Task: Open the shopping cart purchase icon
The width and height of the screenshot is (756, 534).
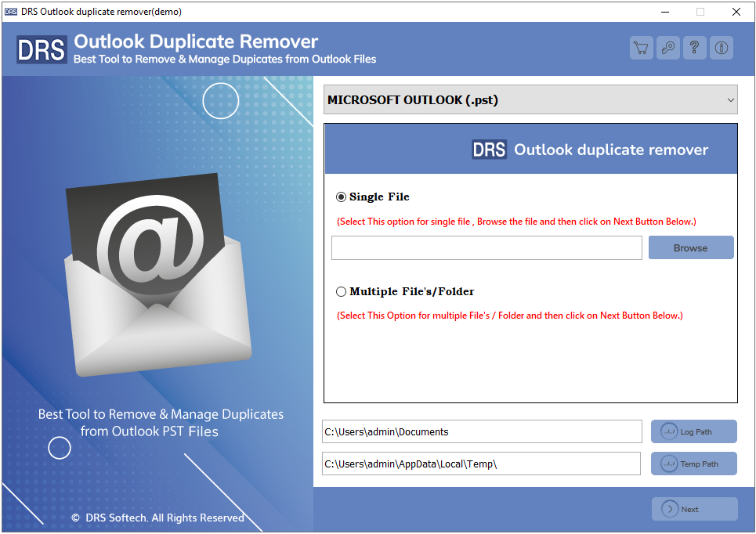Action: pyautogui.click(x=642, y=48)
